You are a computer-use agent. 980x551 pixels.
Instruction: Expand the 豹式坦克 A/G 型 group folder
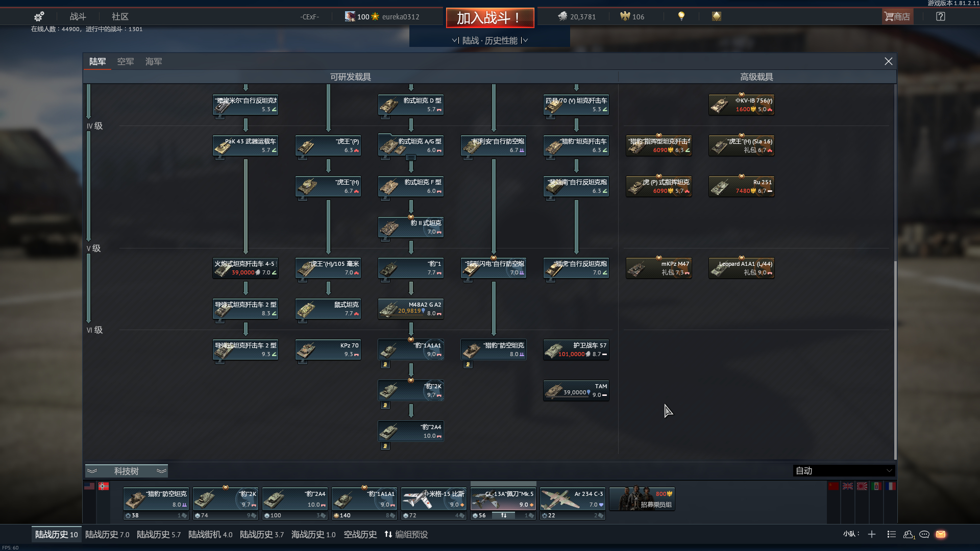pyautogui.click(x=411, y=158)
